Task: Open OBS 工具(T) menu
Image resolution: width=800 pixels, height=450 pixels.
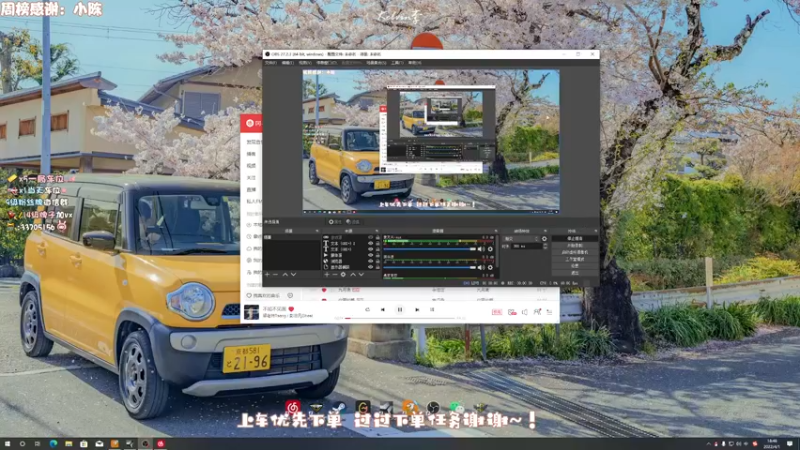Action: pos(397,63)
